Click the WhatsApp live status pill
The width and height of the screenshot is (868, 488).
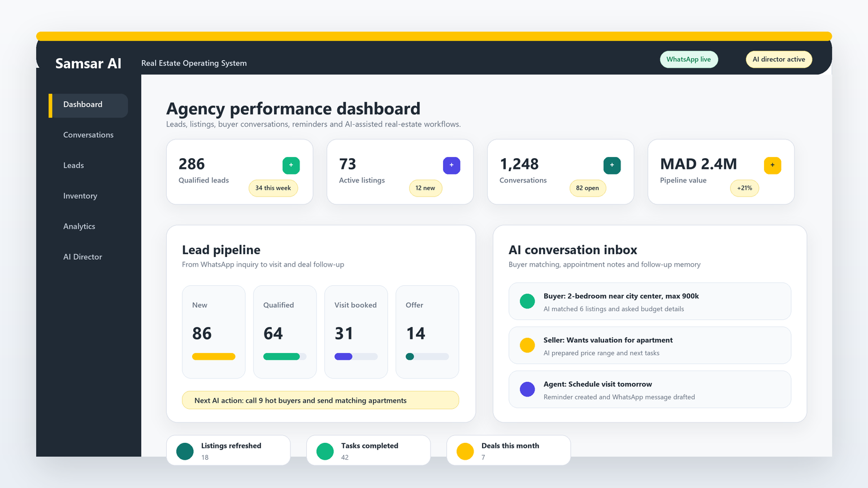click(689, 59)
